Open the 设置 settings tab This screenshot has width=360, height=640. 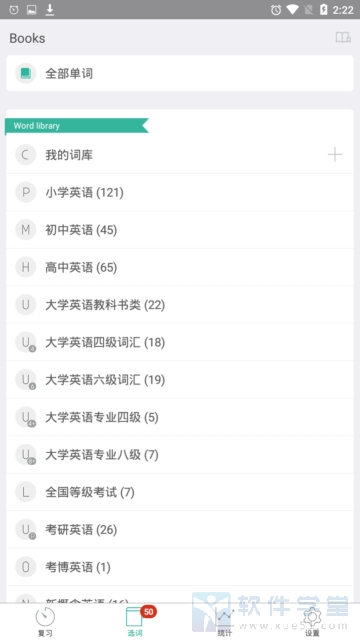(312, 622)
